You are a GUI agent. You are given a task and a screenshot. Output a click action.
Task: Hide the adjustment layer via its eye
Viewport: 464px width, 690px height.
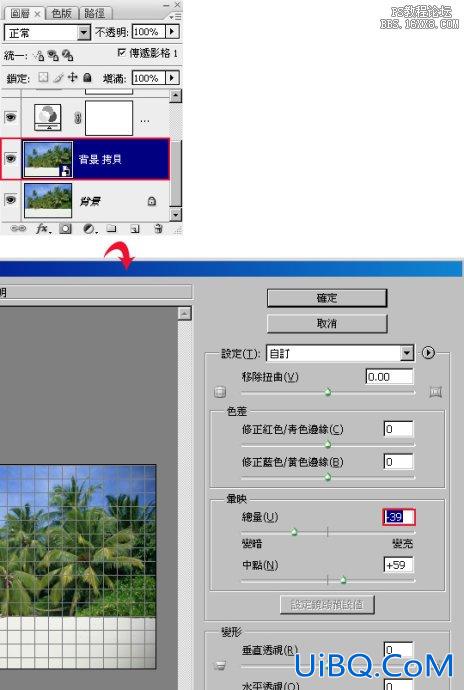(x=11, y=117)
